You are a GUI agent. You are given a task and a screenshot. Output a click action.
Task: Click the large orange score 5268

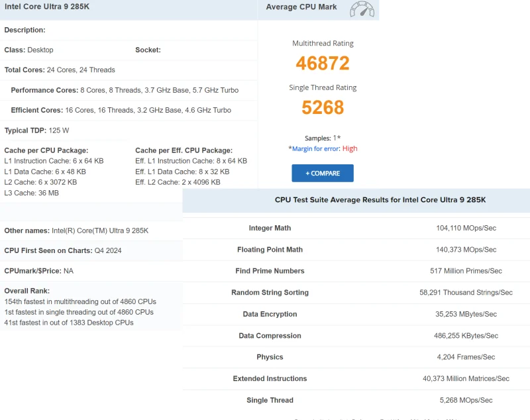(x=323, y=107)
